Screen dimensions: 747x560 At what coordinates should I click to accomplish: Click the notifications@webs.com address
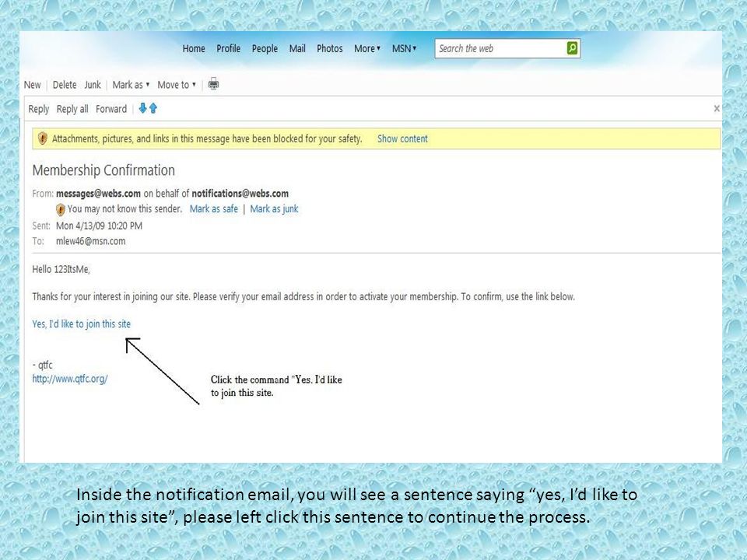pos(240,194)
